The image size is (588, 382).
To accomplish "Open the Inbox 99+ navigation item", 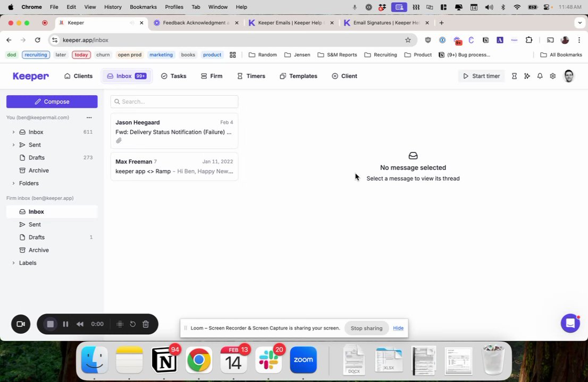I will click(x=127, y=76).
